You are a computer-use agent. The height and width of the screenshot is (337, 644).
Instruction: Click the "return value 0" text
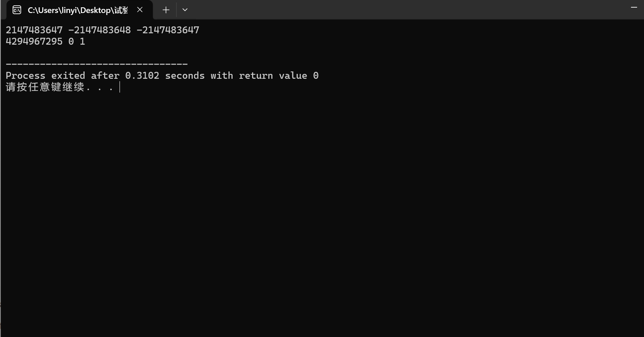[x=278, y=76]
